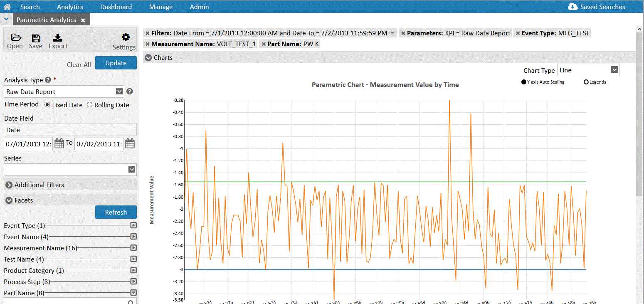This screenshot has width=644, height=304.
Task: Collapse the Part Name (8) facet
Action: point(133,293)
